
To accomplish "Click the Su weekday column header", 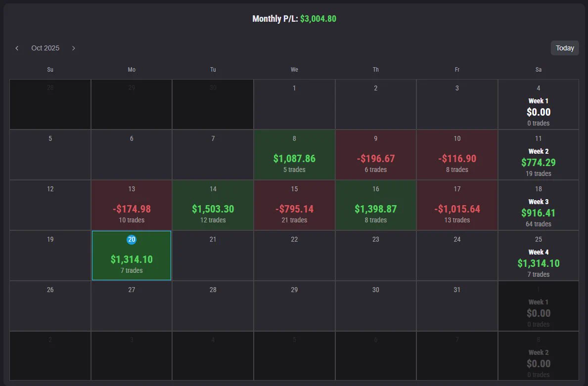I will pyautogui.click(x=50, y=70).
